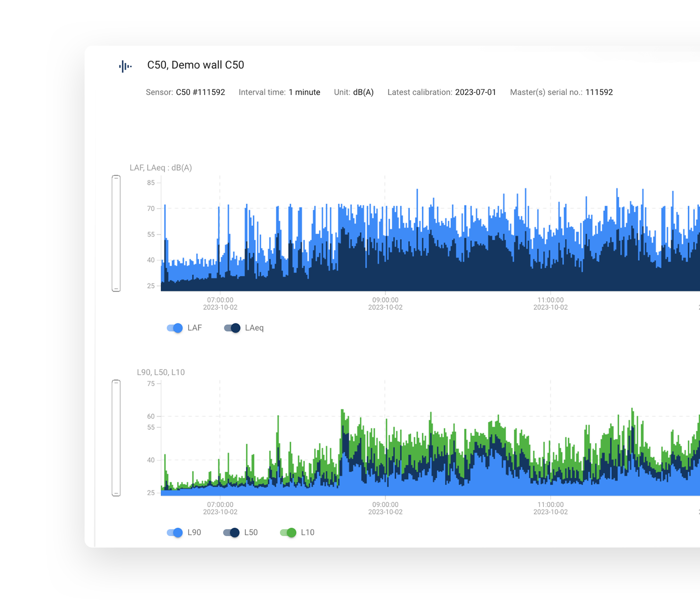
Task: Switch off the green L10 series
Action: [x=288, y=532]
